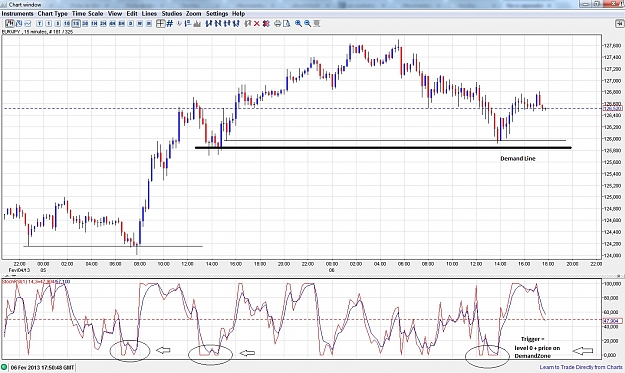Click the thick black demand line on chart
This screenshot has height=373, width=625.
click(383, 148)
